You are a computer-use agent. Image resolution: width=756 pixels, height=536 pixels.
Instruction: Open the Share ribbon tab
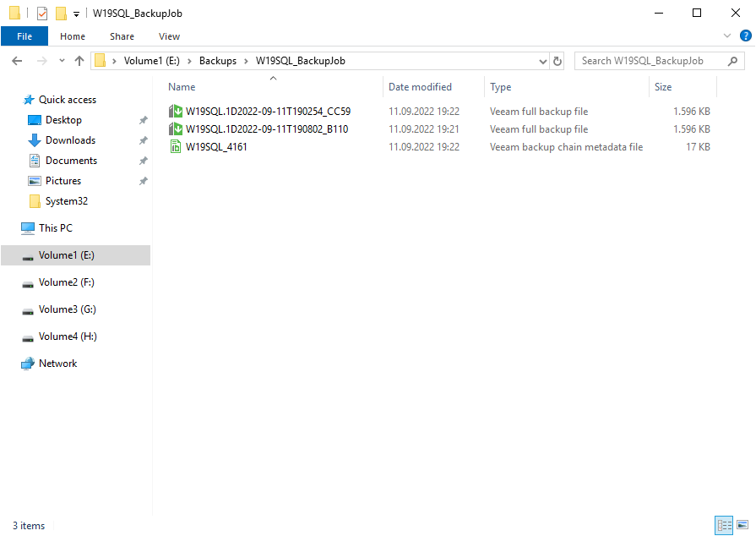[x=122, y=36]
